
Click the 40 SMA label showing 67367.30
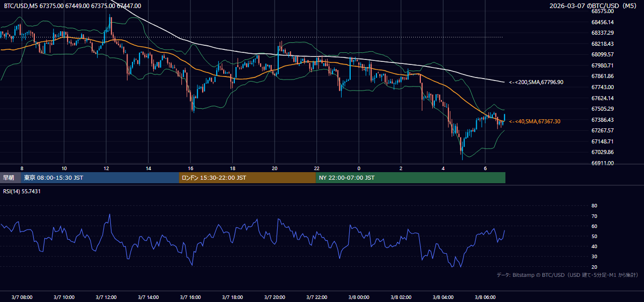coord(535,121)
